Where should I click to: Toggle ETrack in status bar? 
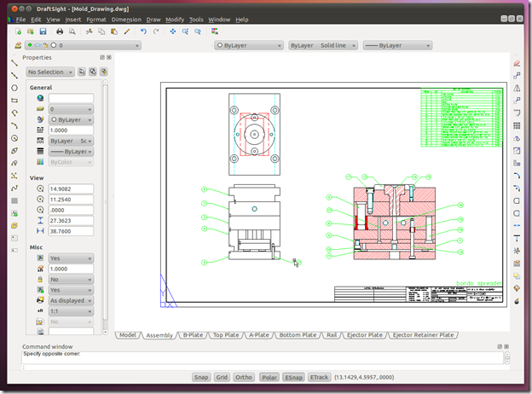click(319, 377)
